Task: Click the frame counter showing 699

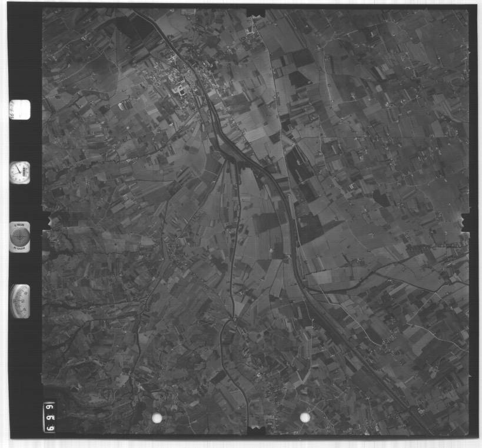Action: [x=49, y=416]
